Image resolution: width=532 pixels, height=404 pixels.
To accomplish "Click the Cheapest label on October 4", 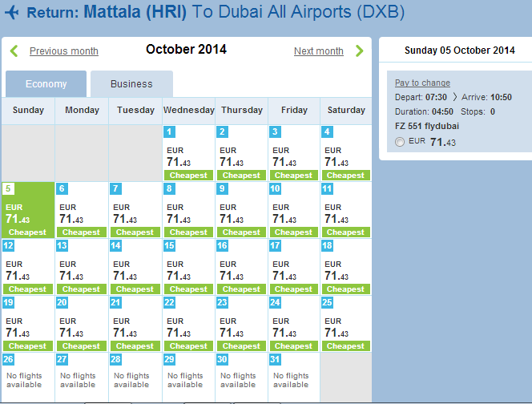I will 345,176.
